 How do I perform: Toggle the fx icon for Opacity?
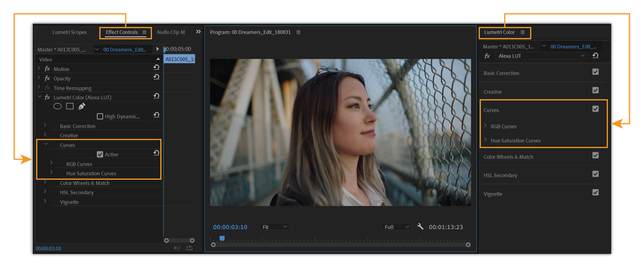(47, 78)
